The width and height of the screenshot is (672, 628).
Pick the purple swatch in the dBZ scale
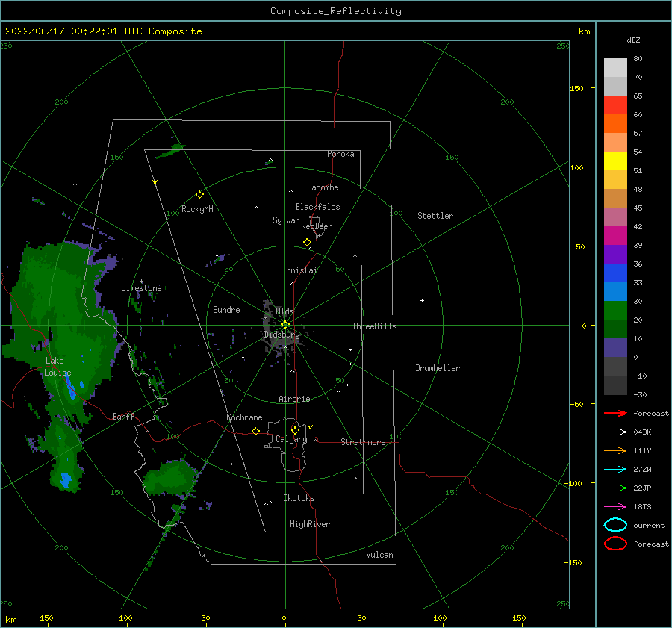(615, 255)
